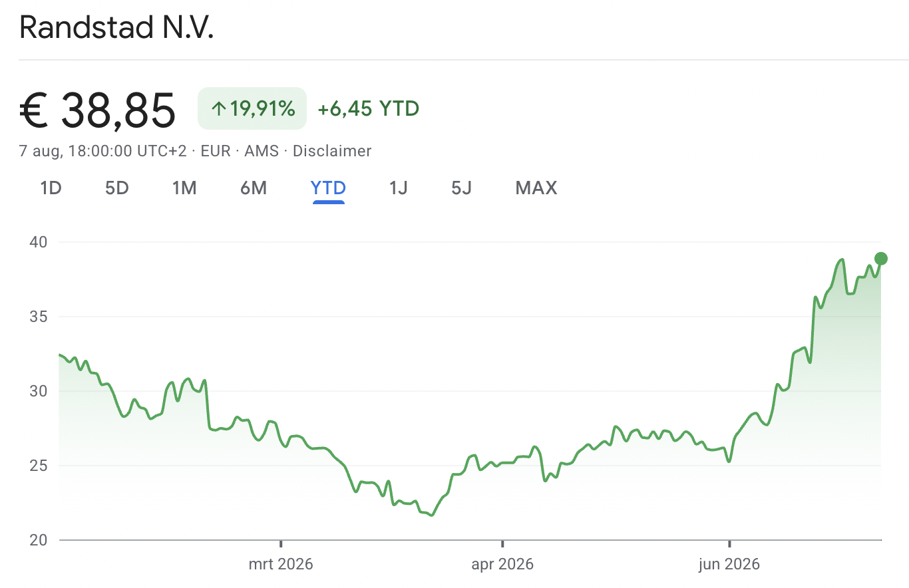Switch to the 1M range tab
The height and width of the screenshot is (588, 909).
point(184,188)
